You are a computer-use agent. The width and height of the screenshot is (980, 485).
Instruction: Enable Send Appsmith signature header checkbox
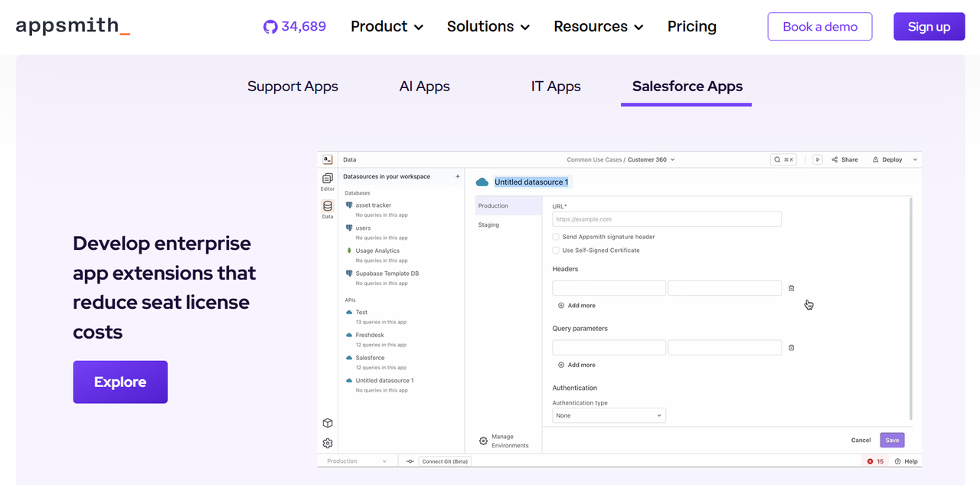click(x=556, y=237)
